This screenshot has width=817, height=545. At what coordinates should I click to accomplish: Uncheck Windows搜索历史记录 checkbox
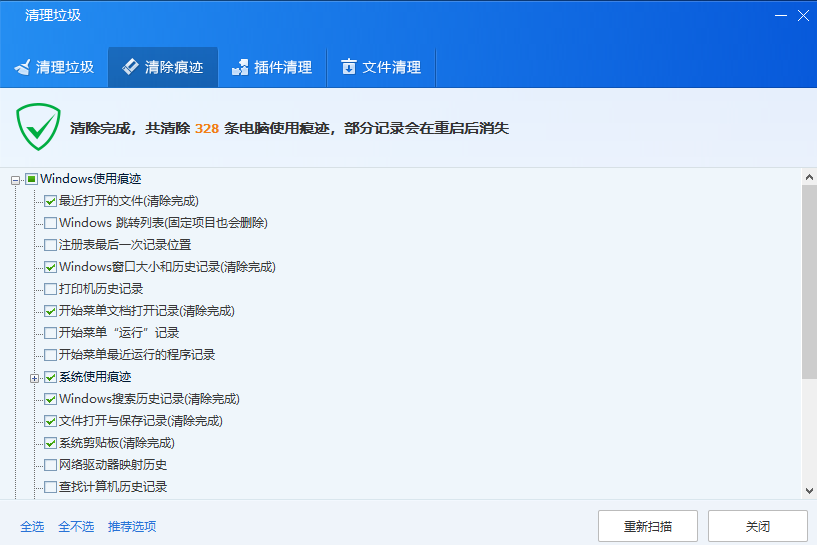click(x=51, y=399)
